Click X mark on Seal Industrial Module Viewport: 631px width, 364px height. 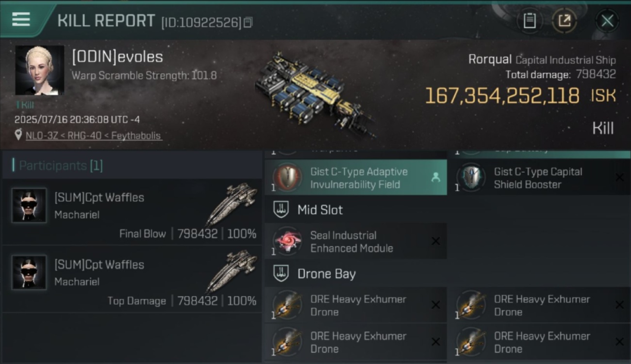pos(435,241)
